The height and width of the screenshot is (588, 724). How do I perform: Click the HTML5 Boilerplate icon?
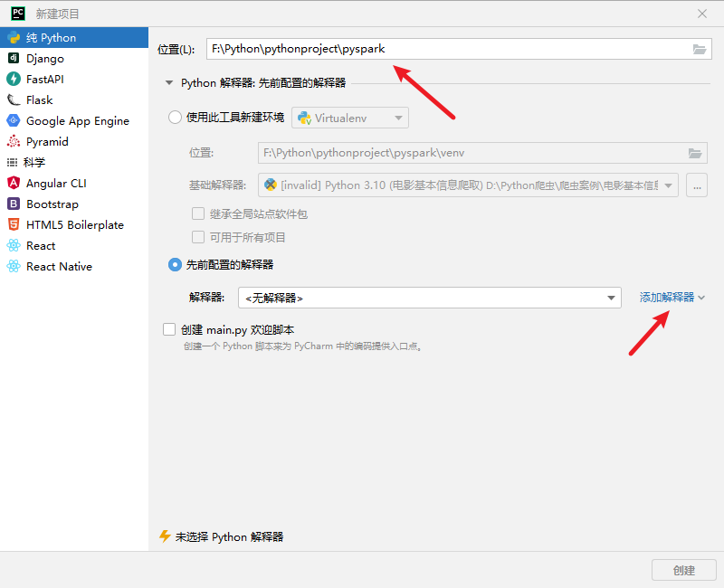14,224
